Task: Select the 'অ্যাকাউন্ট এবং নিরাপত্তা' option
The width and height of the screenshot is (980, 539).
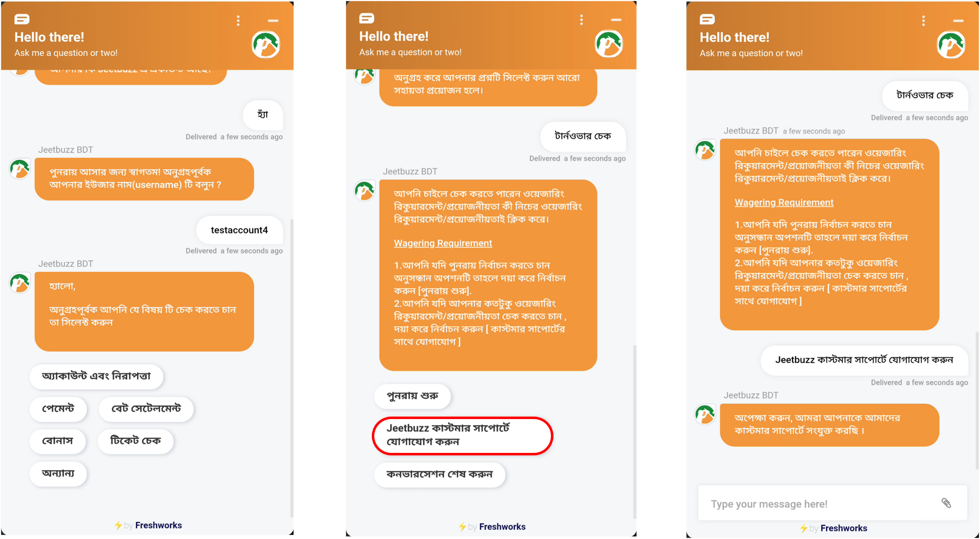Action: click(96, 376)
